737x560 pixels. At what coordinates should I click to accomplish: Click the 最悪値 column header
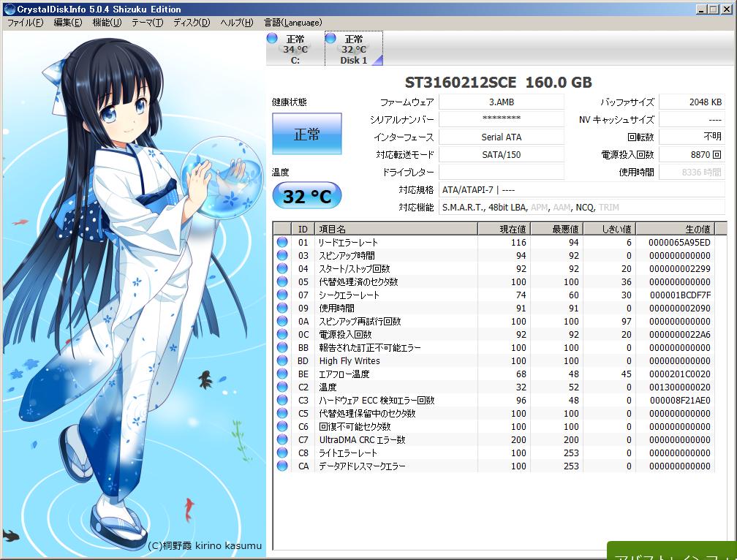(556, 229)
